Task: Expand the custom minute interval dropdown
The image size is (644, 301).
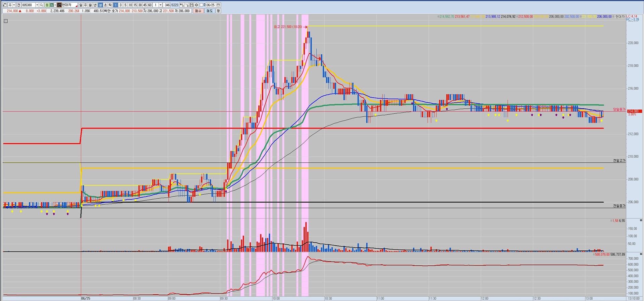Action: coord(160,5)
